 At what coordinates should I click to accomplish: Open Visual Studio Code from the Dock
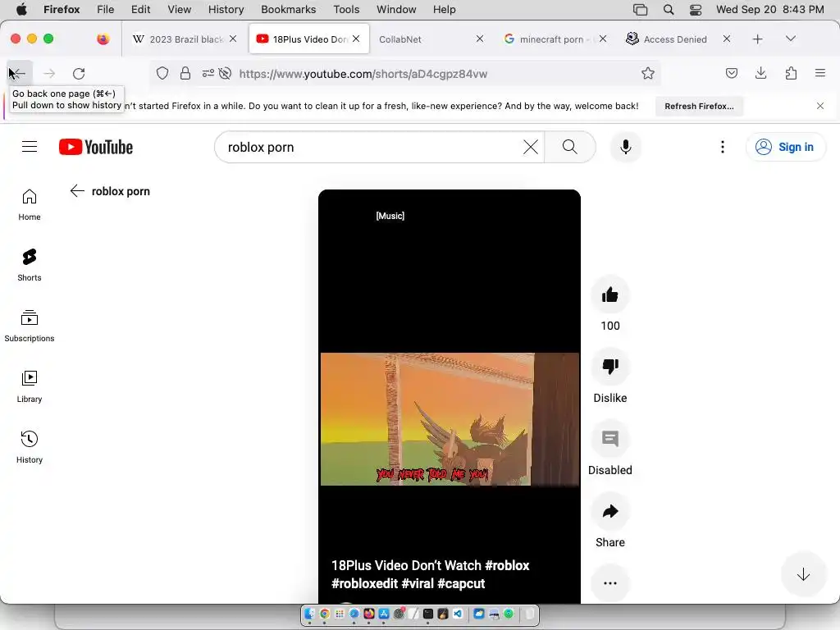point(458,614)
